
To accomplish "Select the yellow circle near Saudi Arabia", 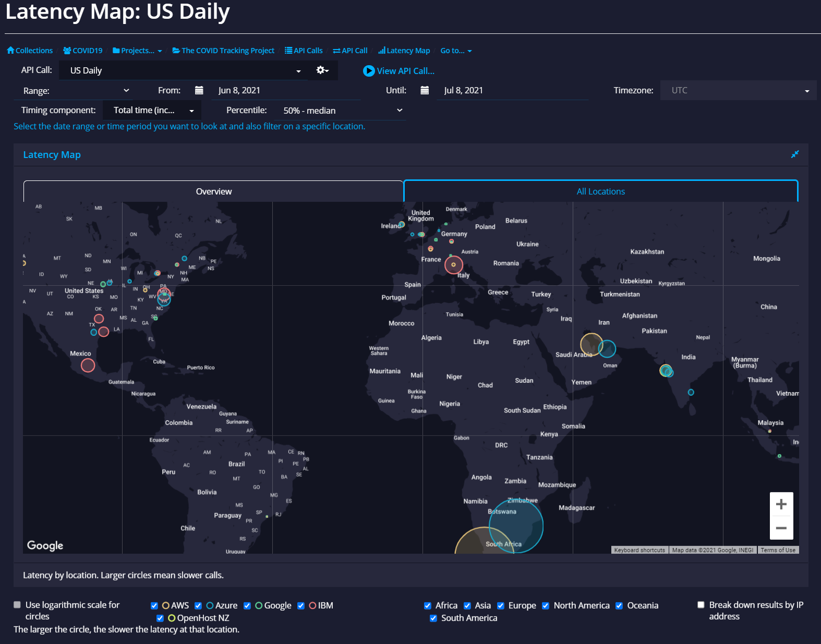I will [x=591, y=345].
